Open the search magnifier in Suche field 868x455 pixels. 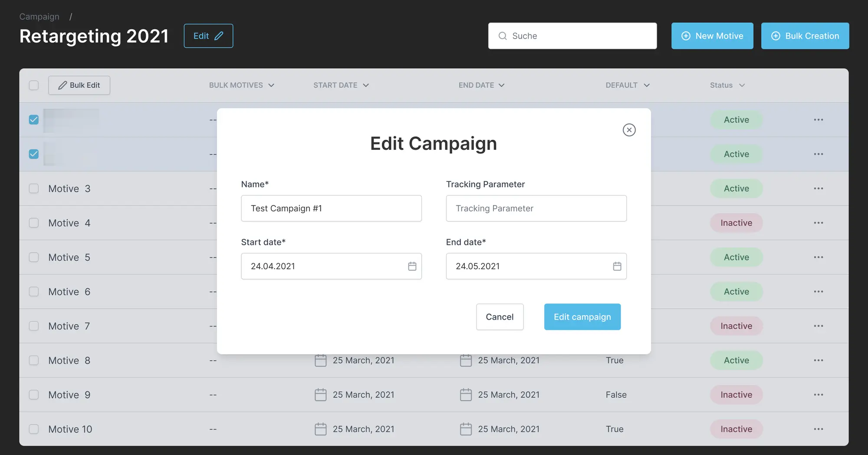(x=503, y=36)
